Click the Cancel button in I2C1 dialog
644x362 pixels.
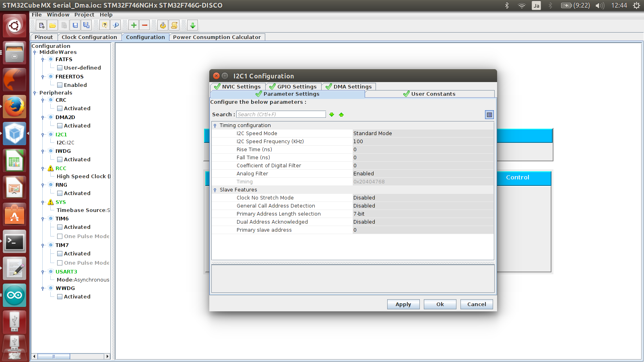(477, 304)
